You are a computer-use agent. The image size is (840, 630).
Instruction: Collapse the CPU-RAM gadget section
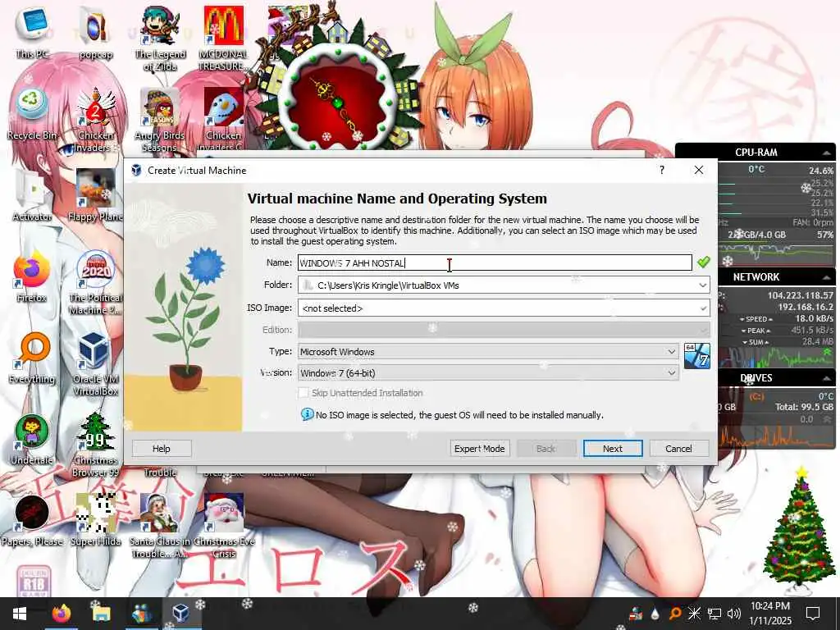point(827,153)
